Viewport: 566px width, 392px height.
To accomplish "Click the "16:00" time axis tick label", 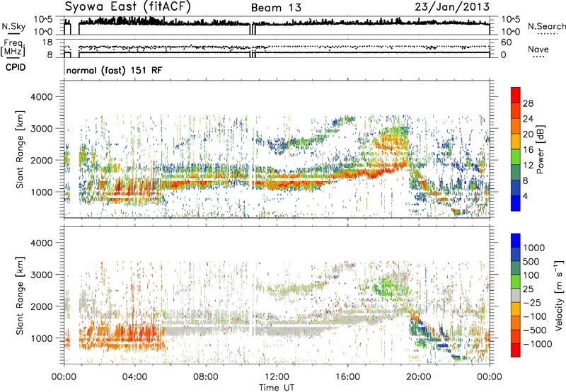I will point(347,377).
